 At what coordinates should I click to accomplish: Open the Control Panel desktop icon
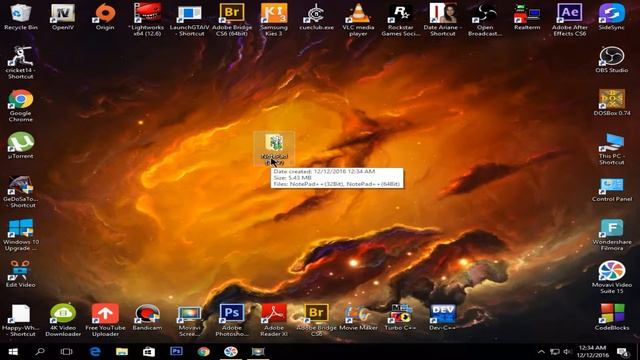(611, 189)
